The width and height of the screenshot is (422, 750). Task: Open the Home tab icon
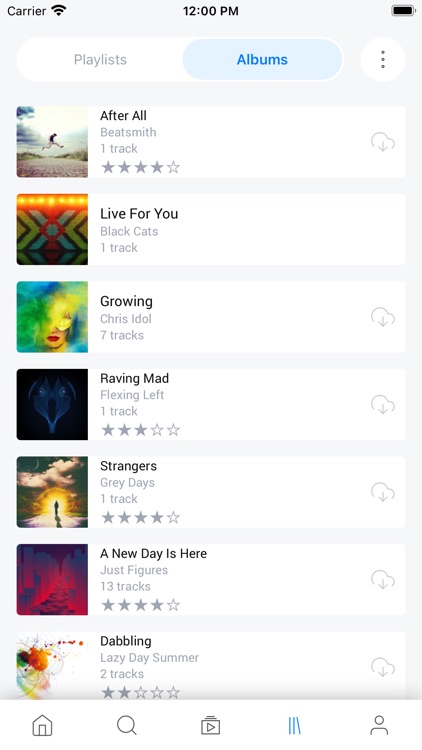[x=42, y=725]
